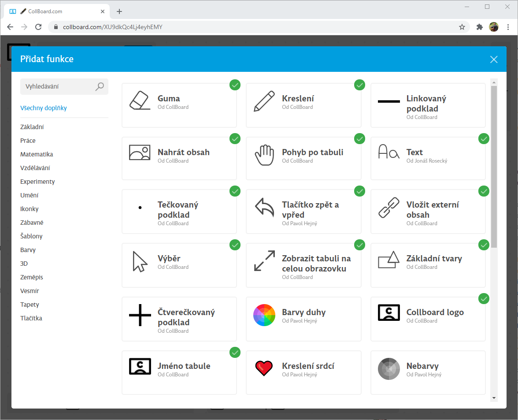
Task: Select the Šablony category in sidebar
Action: click(31, 236)
